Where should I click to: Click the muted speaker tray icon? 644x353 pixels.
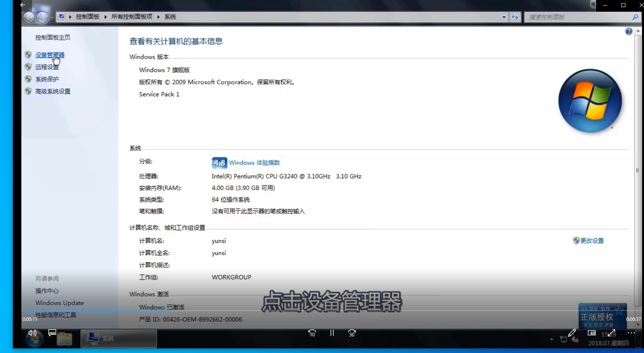(x=576, y=340)
